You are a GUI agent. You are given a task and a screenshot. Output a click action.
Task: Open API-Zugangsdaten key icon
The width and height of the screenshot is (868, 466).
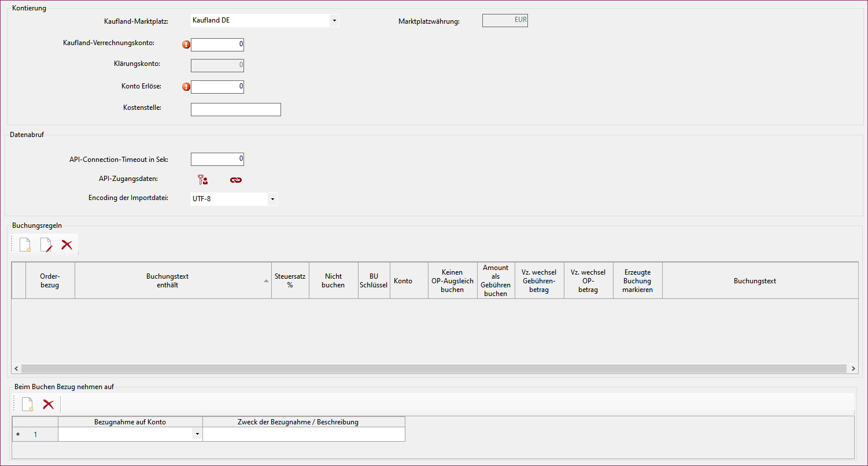tap(202, 180)
